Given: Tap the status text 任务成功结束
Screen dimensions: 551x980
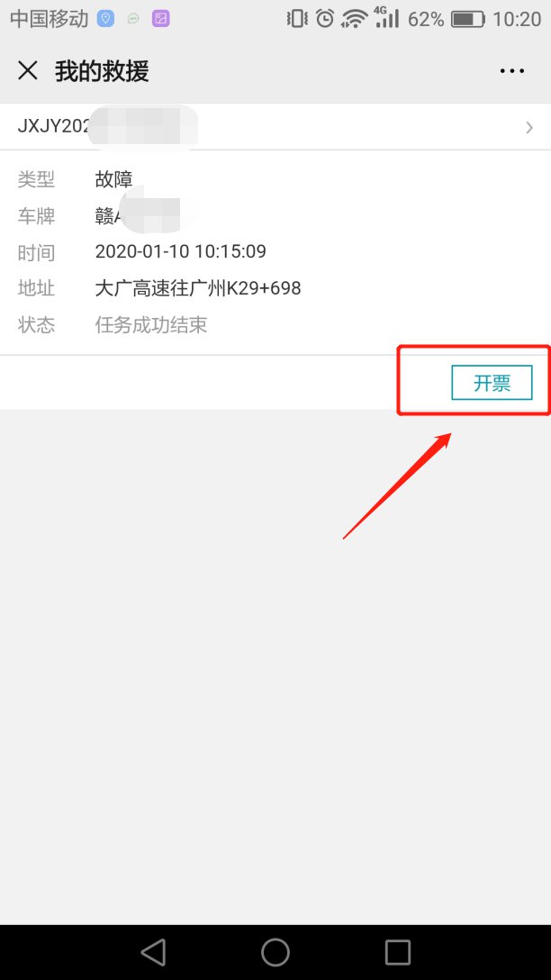Looking at the screenshot, I should point(151,325).
